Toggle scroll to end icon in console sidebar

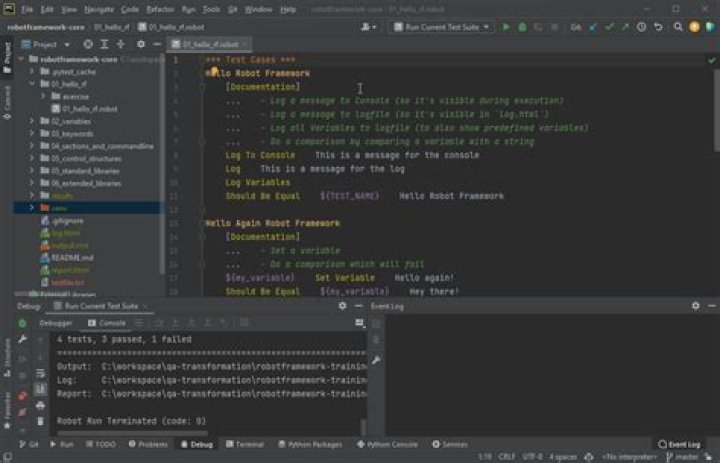40,390
